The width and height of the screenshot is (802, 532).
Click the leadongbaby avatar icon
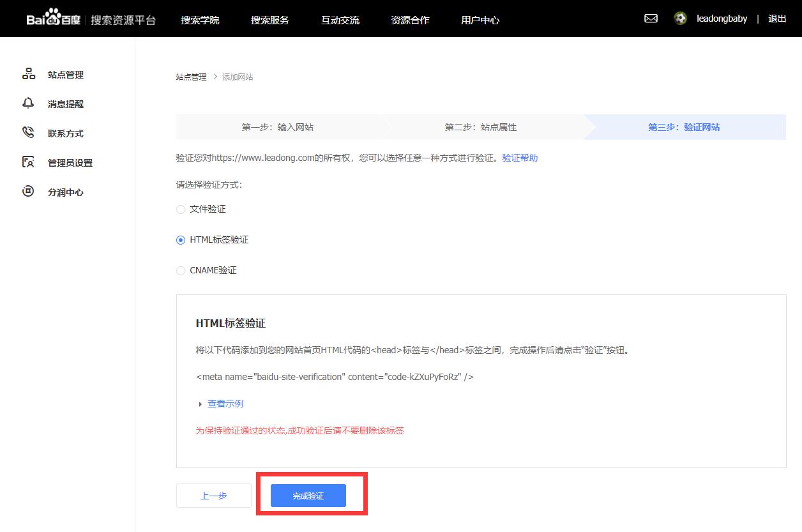click(x=680, y=19)
